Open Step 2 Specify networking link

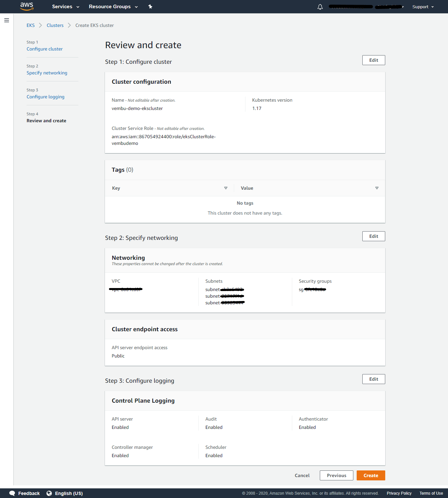[x=47, y=73]
